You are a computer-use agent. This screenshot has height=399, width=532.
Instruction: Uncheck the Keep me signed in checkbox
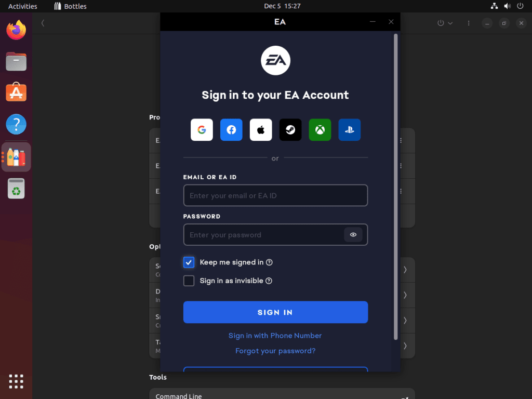click(189, 262)
